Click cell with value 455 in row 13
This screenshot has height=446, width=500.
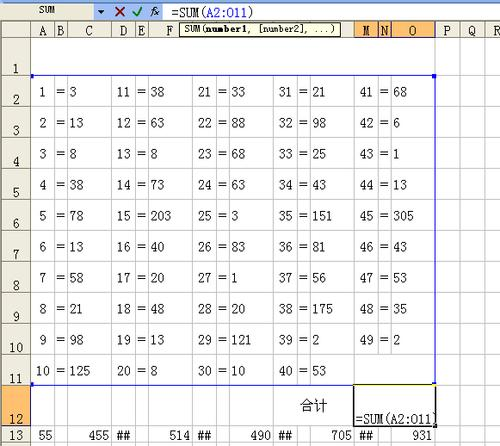pos(89,435)
